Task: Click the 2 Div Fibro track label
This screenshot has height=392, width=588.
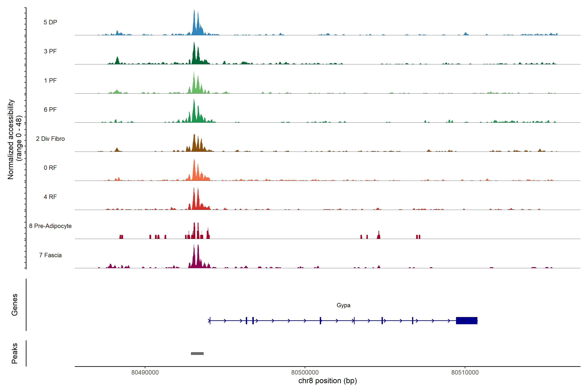Action: (50, 139)
